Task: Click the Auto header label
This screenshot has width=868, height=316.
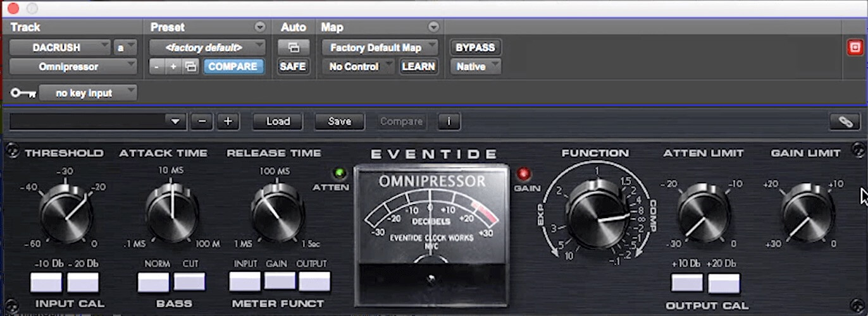Action: pyautogui.click(x=293, y=27)
